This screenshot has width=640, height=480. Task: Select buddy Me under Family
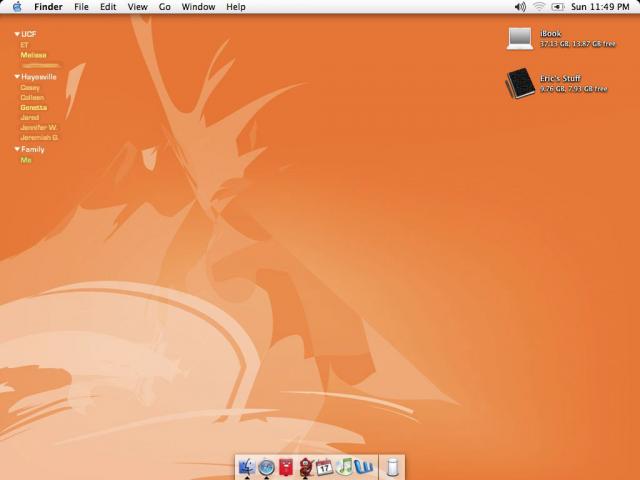coord(26,160)
